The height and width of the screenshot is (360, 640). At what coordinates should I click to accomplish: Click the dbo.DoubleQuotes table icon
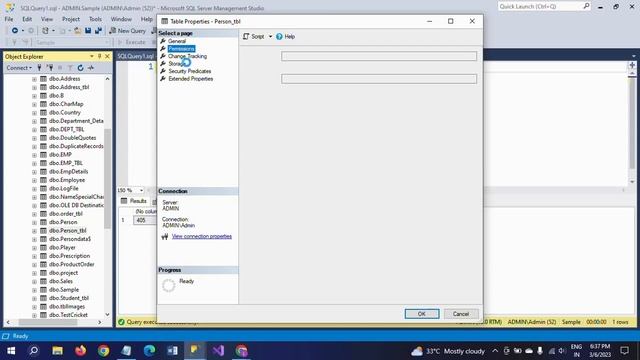coord(43,138)
